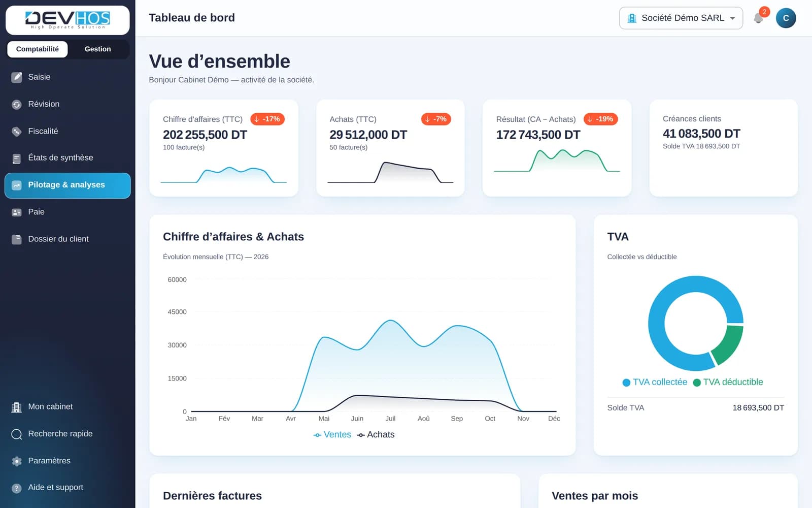The image size is (812, 508).
Task: Toggle TVA déductible in donut legend
Action: 728,382
